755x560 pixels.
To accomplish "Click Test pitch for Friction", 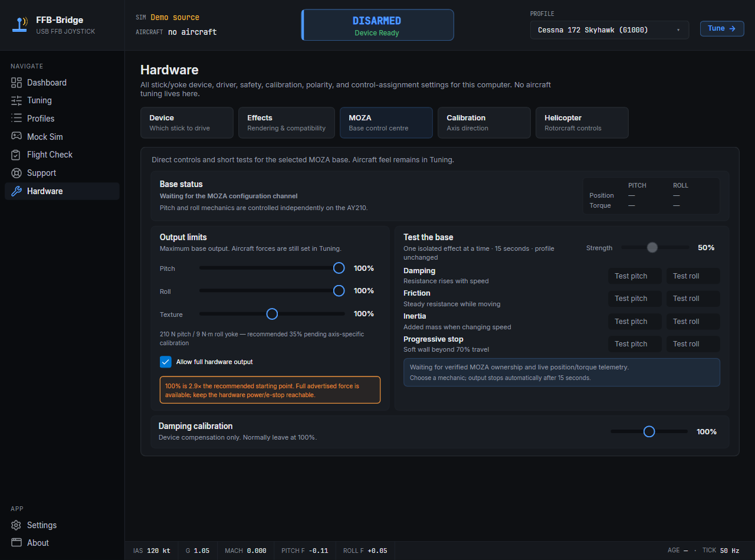I will tap(635, 299).
